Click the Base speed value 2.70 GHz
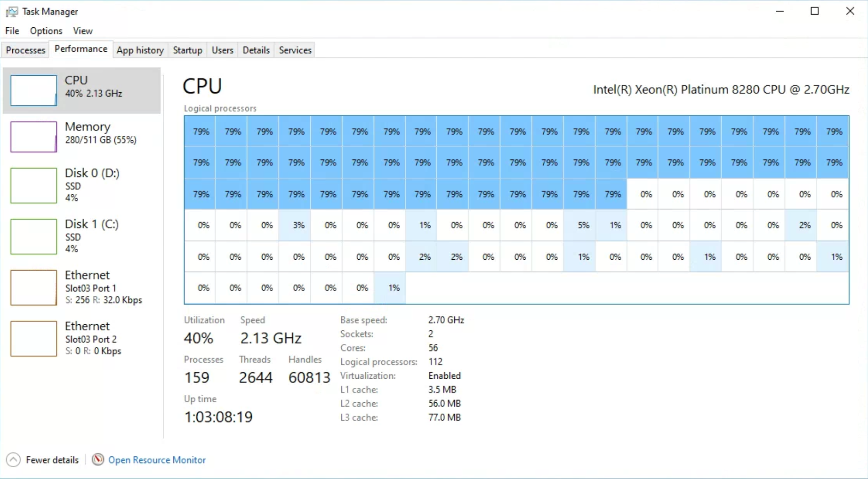Image resolution: width=868 pixels, height=479 pixels. [446, 320]
